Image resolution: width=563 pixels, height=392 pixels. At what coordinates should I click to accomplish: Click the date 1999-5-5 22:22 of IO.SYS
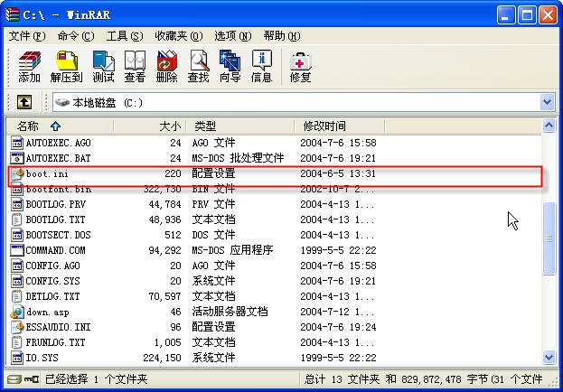pos(338,358)
